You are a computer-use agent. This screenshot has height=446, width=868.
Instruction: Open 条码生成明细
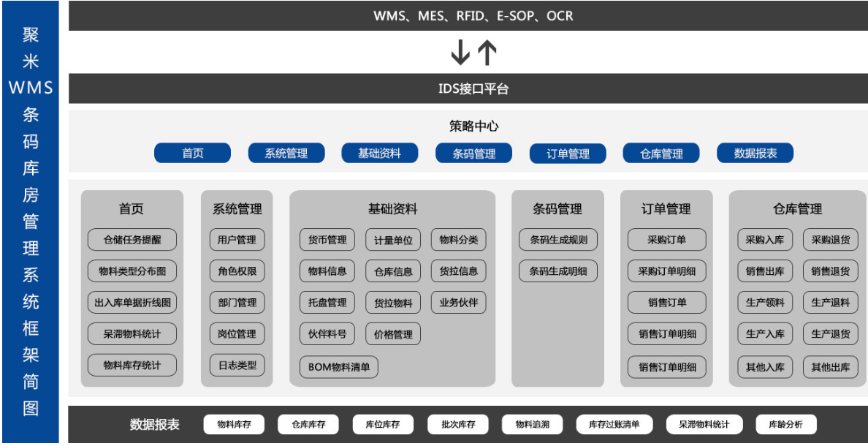coord(558,271)
